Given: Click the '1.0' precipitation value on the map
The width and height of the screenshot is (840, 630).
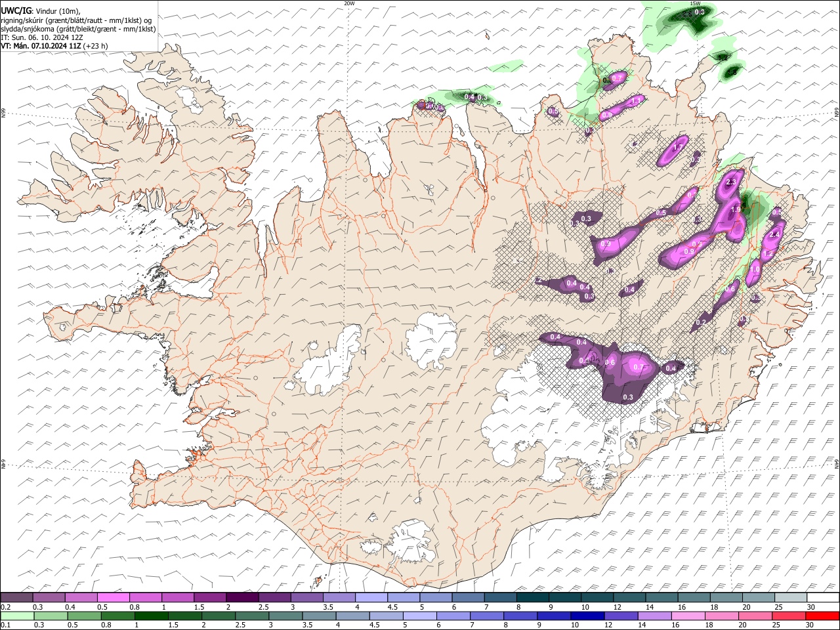Looking at the screenshot, I should pyautogui.click(x=755, y=270).
